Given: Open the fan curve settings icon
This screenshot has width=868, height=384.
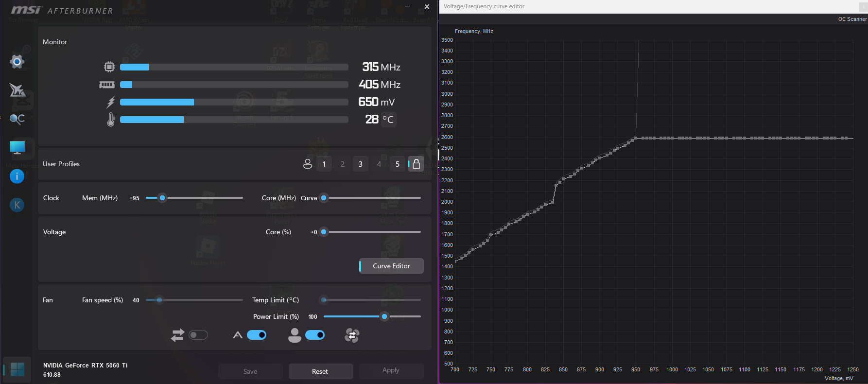Looking at the screenshot, I should (352, 335).
